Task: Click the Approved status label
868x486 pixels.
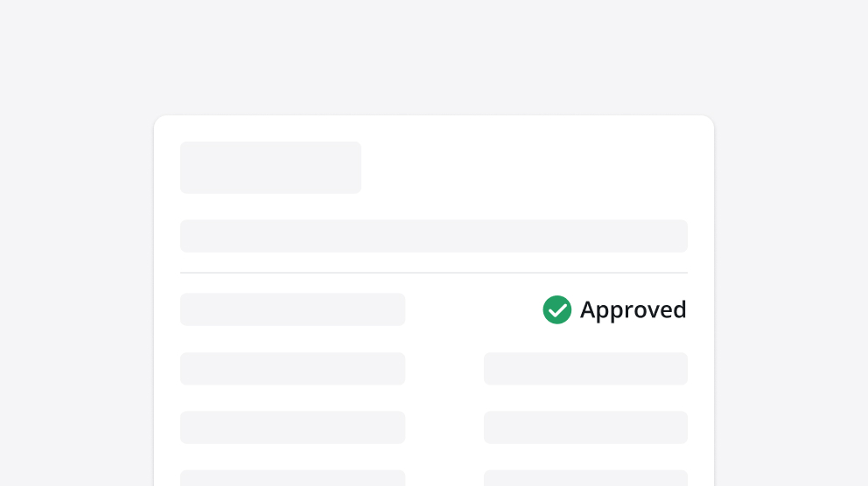Action: (633, 309)
